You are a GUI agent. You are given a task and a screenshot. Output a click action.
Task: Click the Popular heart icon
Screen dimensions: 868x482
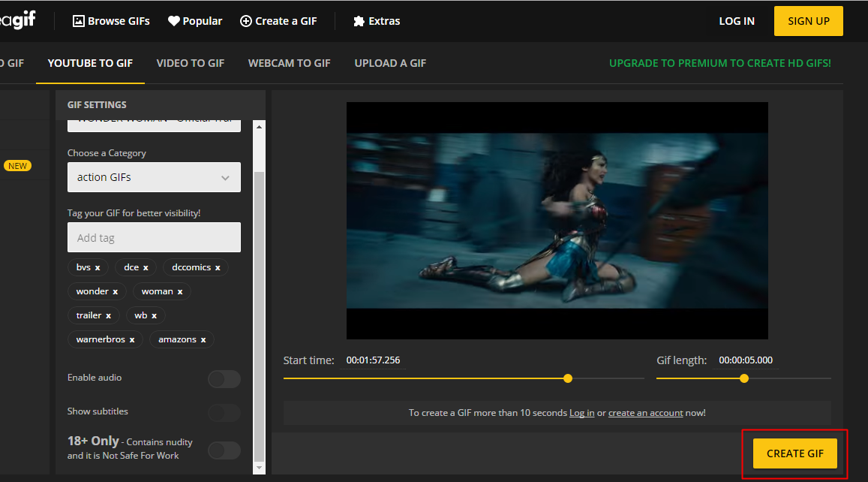pos(174,21)
